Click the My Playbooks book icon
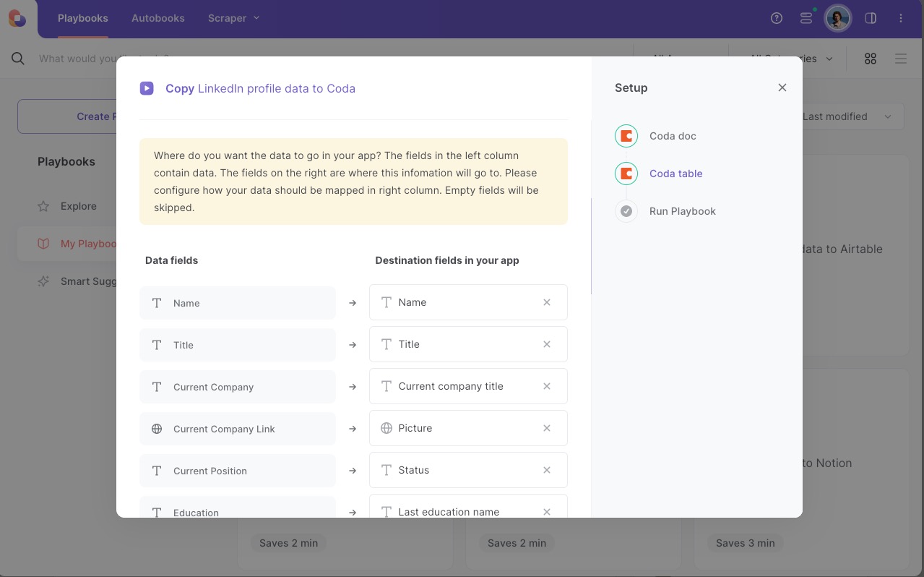The width and height of the screenshot is (924, 577). point(43,244)
